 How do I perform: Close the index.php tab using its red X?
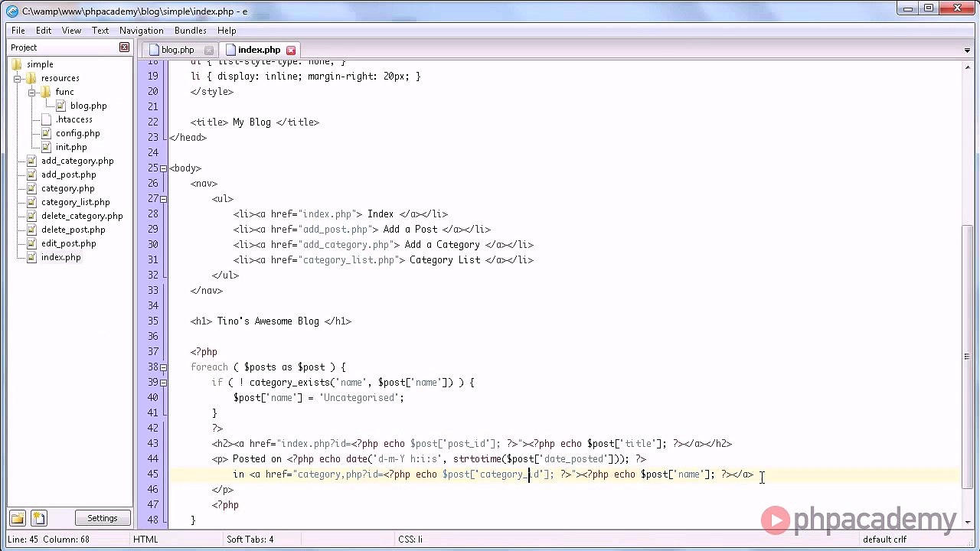click(291, 51)
